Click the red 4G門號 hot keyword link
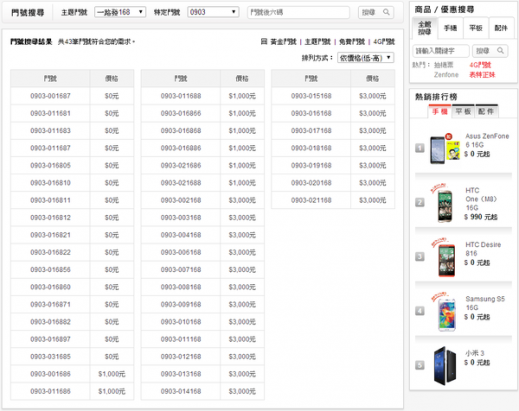This screenshot has height=411, width=519. (480, 65)
